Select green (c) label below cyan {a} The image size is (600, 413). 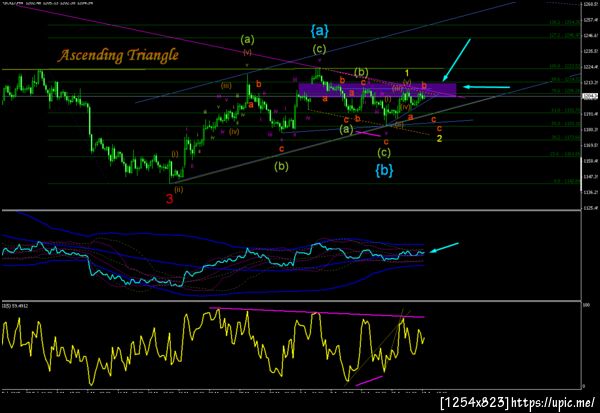(x=319, y=49)
